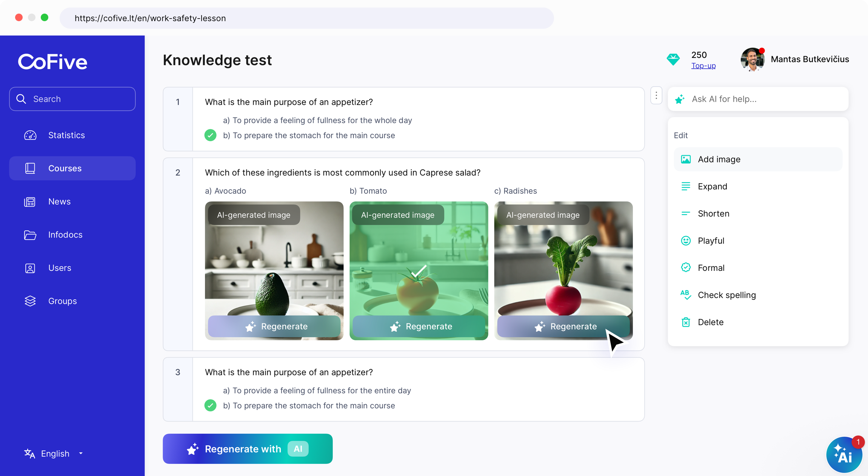868x476 pixels.
Task: Click the Groups layers icon
Action: pyautogui.click(x=30, y=301)
